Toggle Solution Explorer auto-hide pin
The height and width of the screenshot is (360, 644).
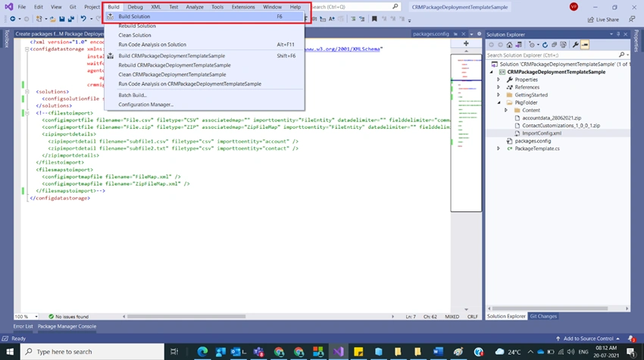(618, 34)
